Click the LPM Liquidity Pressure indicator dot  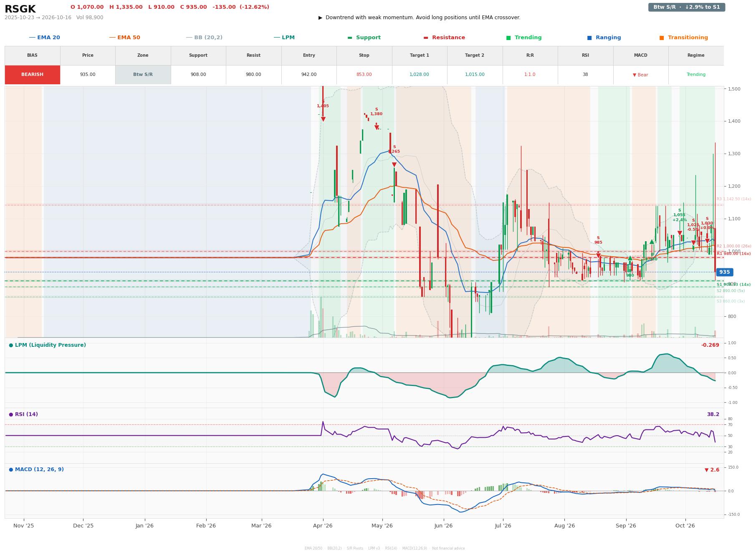11,345
